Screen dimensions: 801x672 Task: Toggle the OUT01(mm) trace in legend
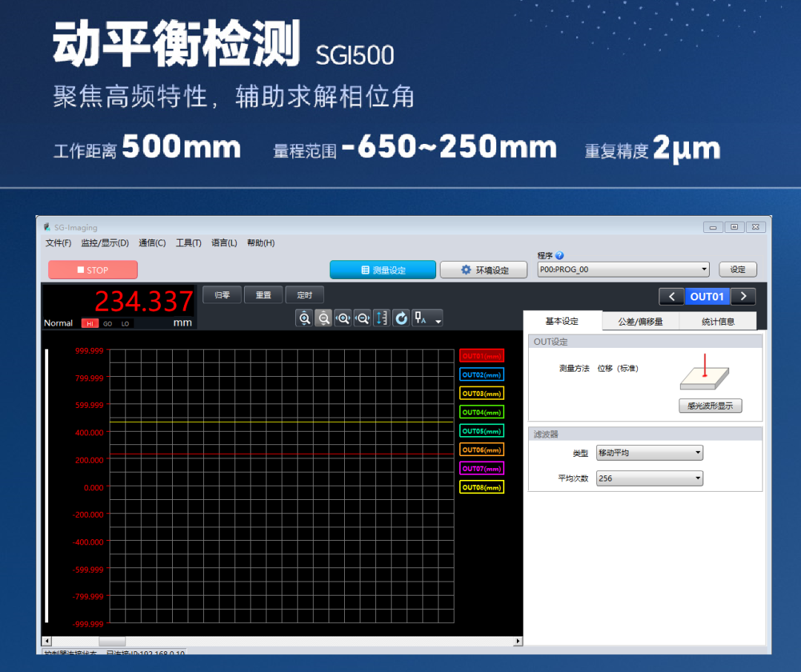coord(481,356)
